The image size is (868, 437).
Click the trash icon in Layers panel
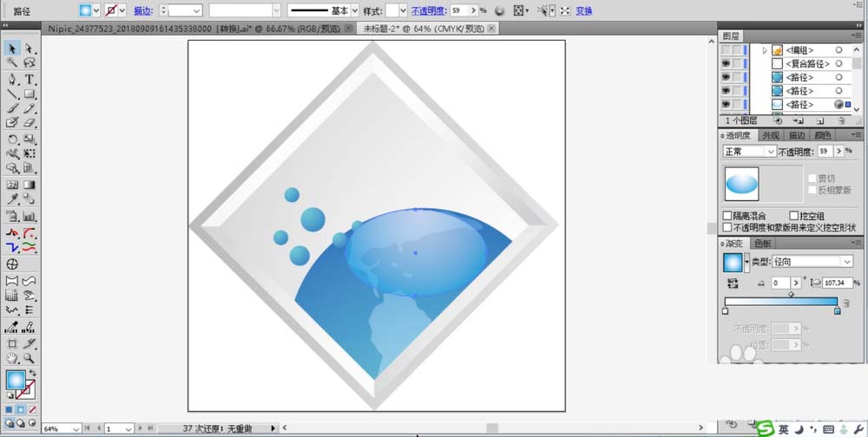tap(841, 121)
